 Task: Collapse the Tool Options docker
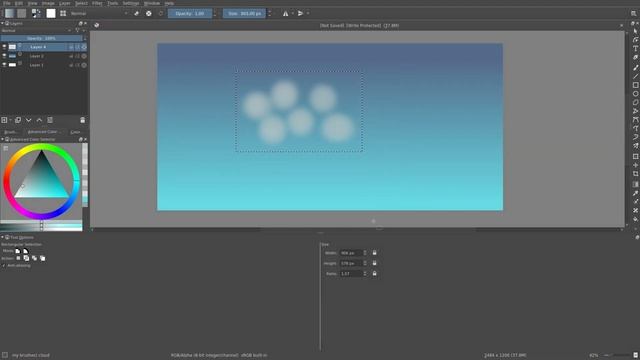pos(2,237)
